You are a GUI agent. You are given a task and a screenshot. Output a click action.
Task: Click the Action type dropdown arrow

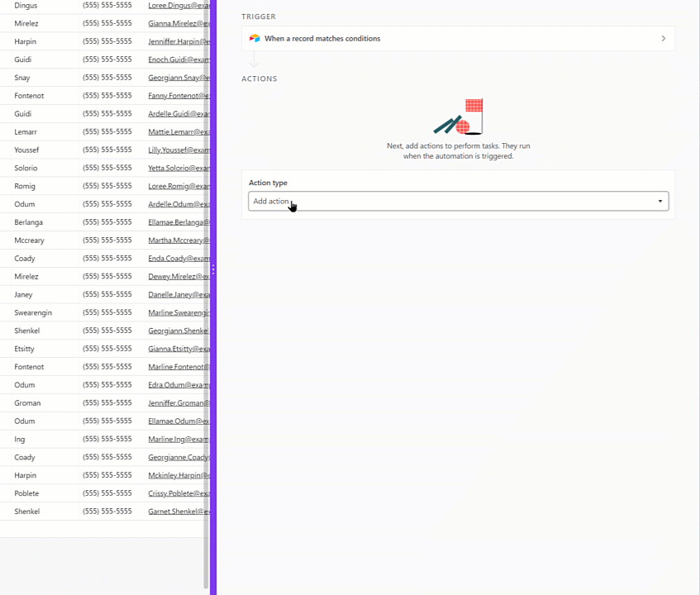point(660,201)
